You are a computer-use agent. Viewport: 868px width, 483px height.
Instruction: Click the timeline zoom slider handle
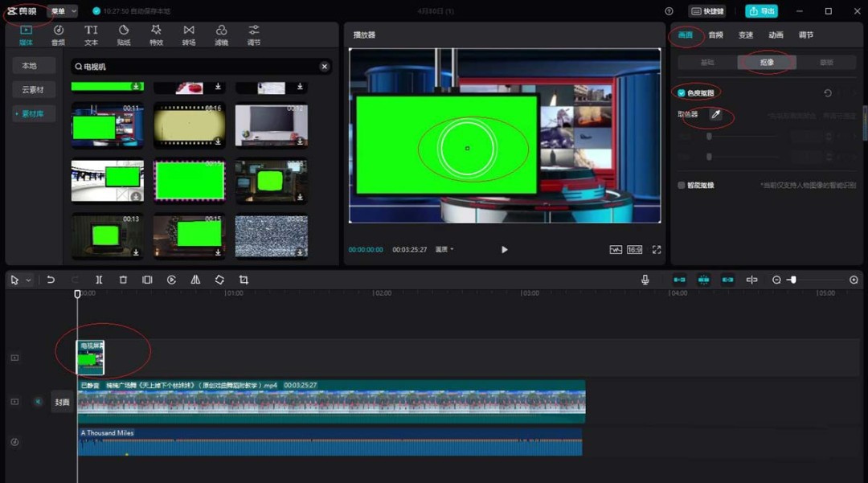point(792,280)
